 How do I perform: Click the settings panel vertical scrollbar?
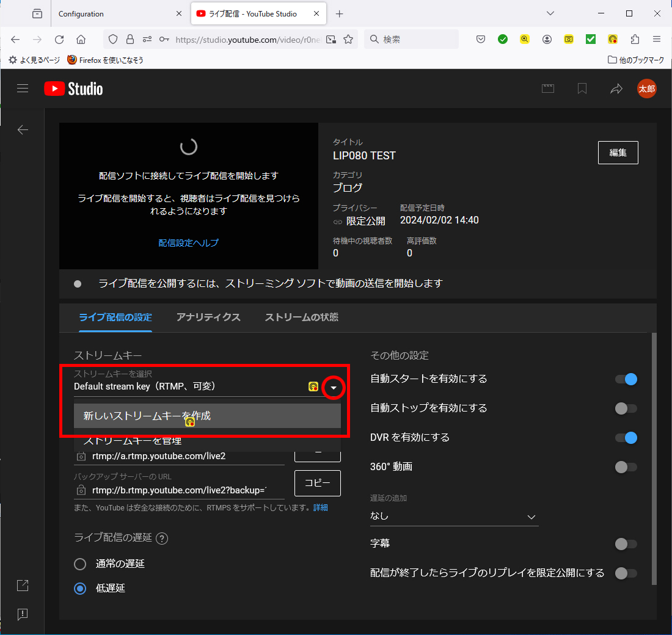pos(654,459)
